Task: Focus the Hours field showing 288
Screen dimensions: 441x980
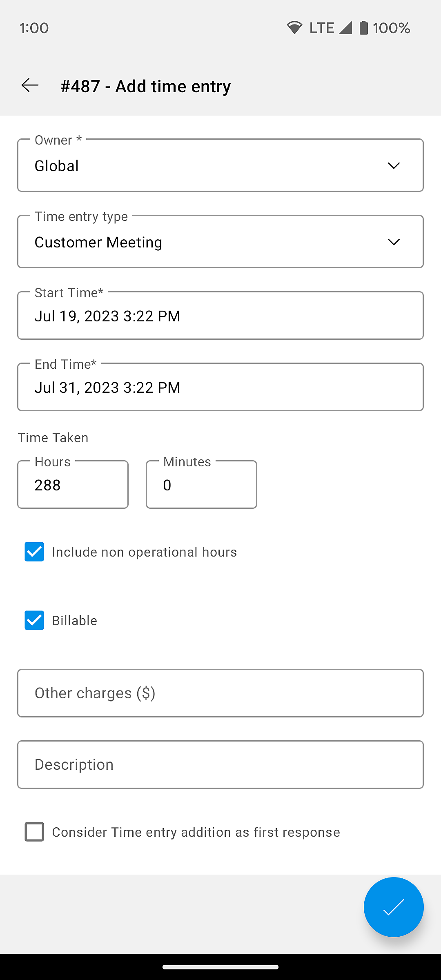Action: pyautogui.click(x=73, y=485)
